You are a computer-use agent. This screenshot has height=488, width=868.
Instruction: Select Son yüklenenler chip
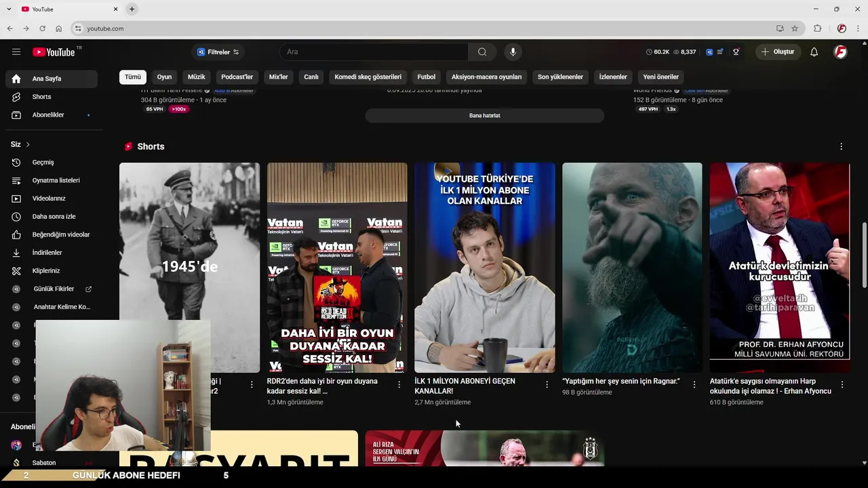560,77
